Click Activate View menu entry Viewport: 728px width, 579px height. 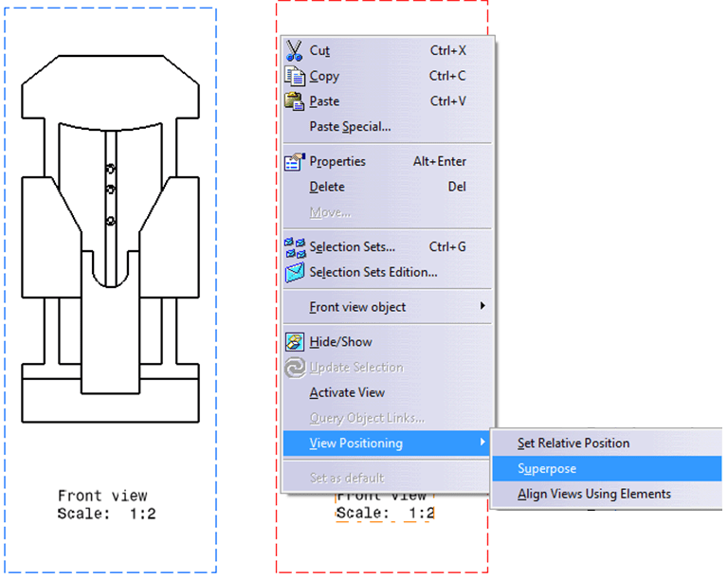[347, 392]
